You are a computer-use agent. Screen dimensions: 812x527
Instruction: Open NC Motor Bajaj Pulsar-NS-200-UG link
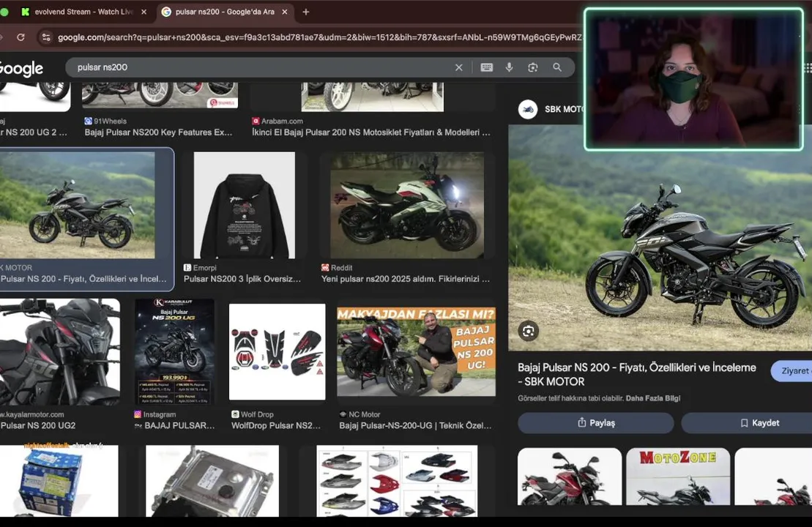415,425
